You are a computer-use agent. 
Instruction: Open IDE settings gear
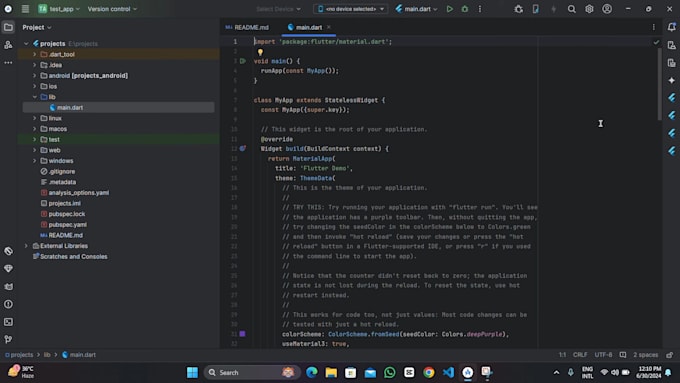point(589,9)
